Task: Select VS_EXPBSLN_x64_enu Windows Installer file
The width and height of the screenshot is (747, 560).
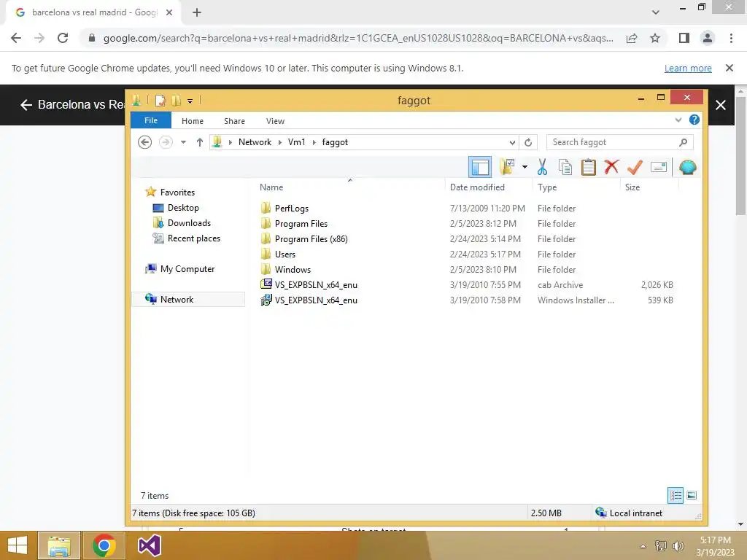Action: click(x=309, y=300)
